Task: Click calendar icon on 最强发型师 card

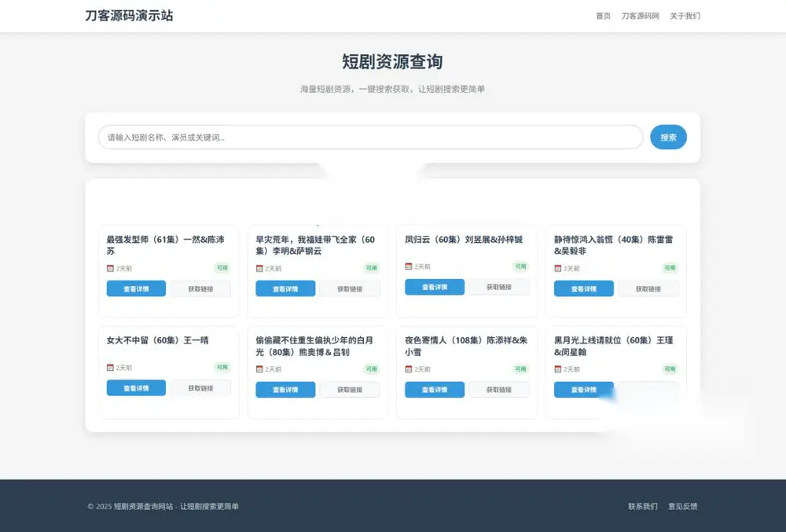Action: 110,269
